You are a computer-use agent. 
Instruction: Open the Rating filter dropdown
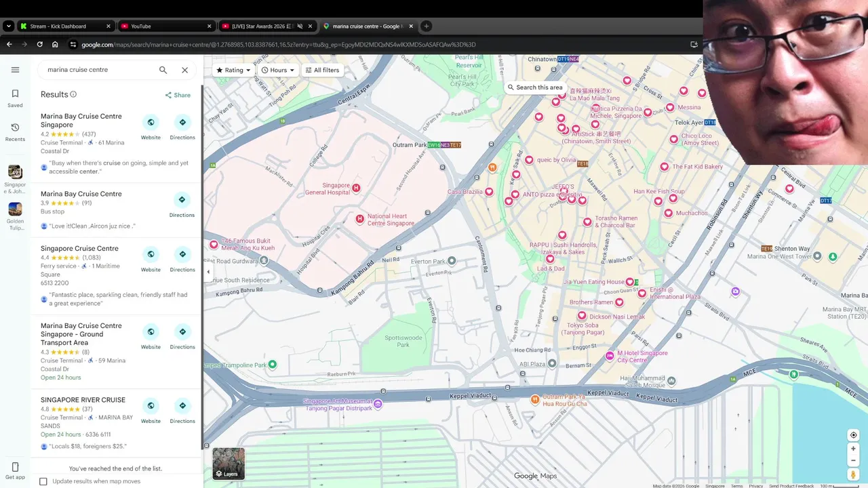point(233,70)
